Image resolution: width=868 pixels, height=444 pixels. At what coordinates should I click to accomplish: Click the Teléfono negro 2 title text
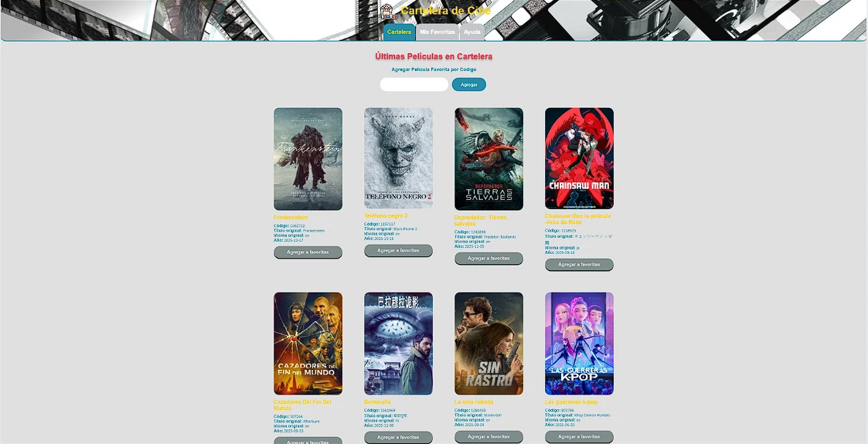point(386,215)
